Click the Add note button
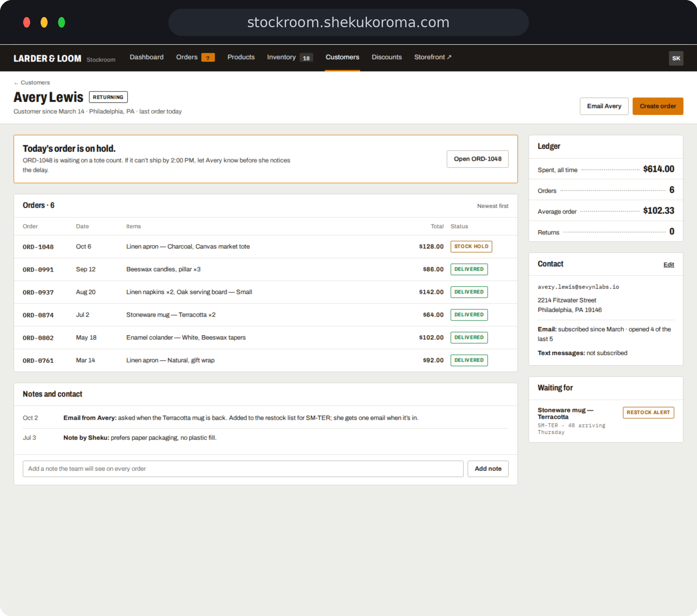697x616 pixels. (x=488, y=469)
